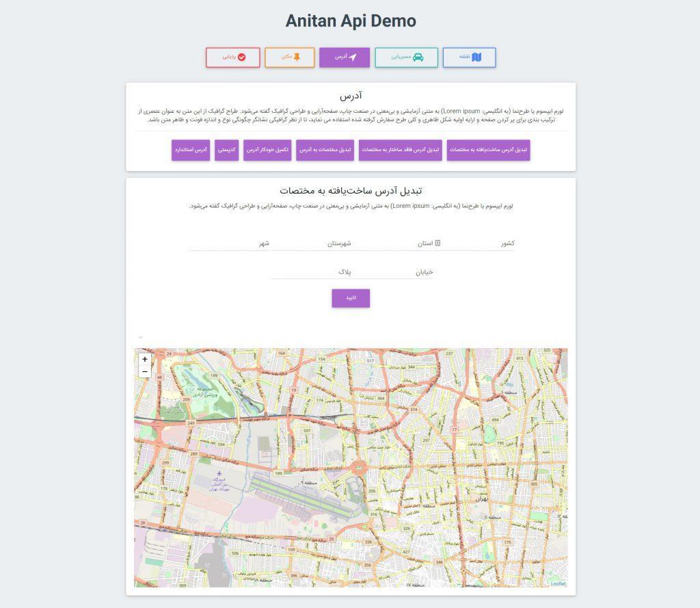Image resolution: width=700 pixels, height=608 pixels.
Task: Click the paper-plane icon on the آدرس tab
Action: click(x=353, y=57)
